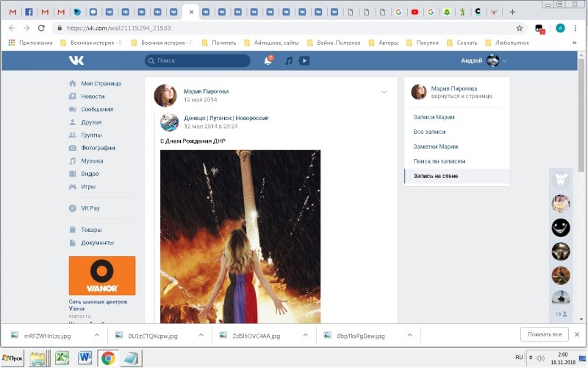Click the VK logo icon
This screenshot has width=588, height=368.
(76, 60)
